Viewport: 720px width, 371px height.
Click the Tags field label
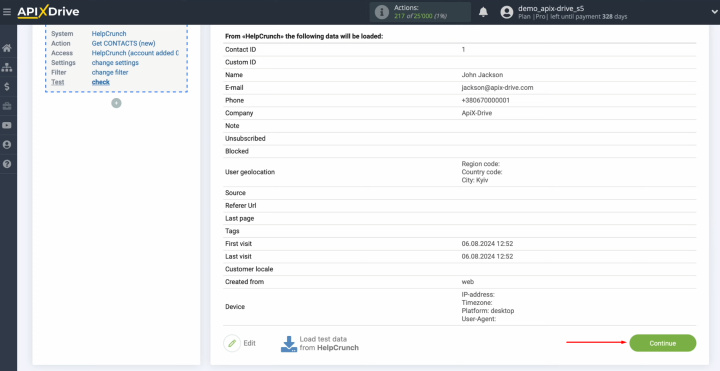232,231
